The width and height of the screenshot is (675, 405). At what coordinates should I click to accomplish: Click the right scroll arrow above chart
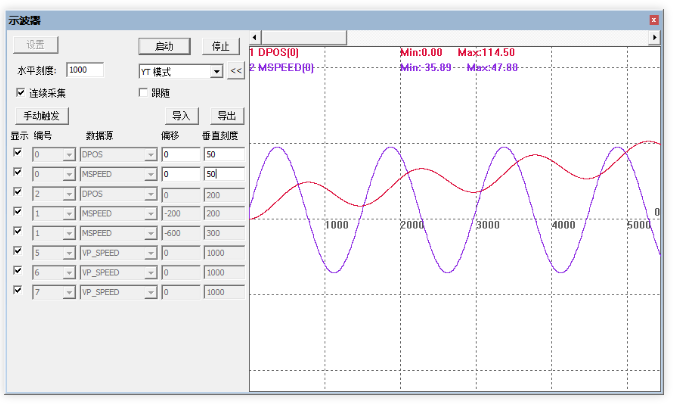(x=654, y=37)
